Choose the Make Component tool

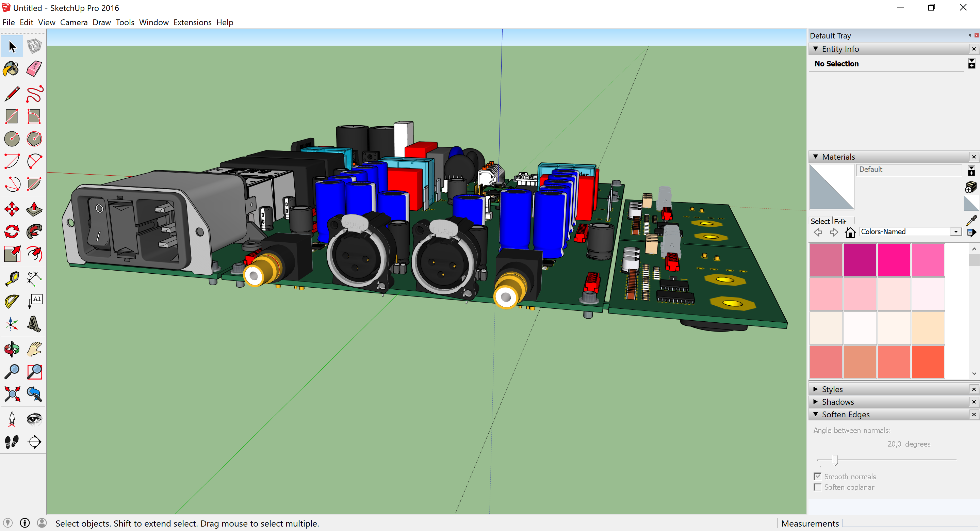tap(34, 46)
